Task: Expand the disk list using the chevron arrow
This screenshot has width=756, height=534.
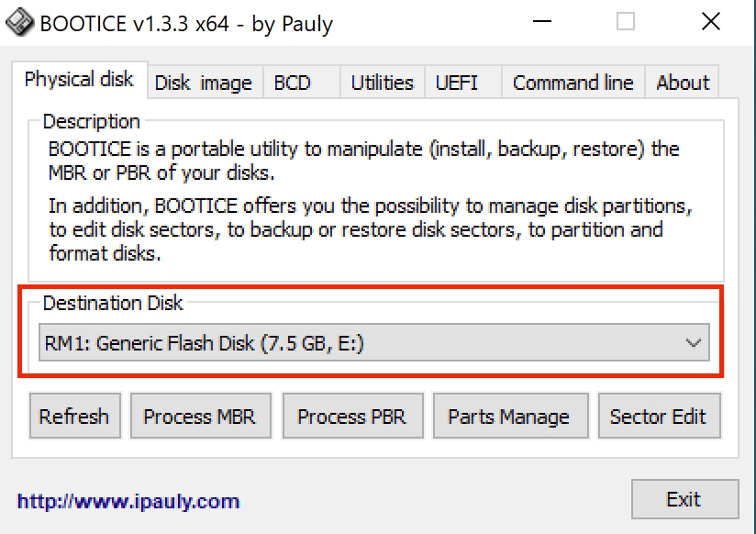Action: coord(694,344)
